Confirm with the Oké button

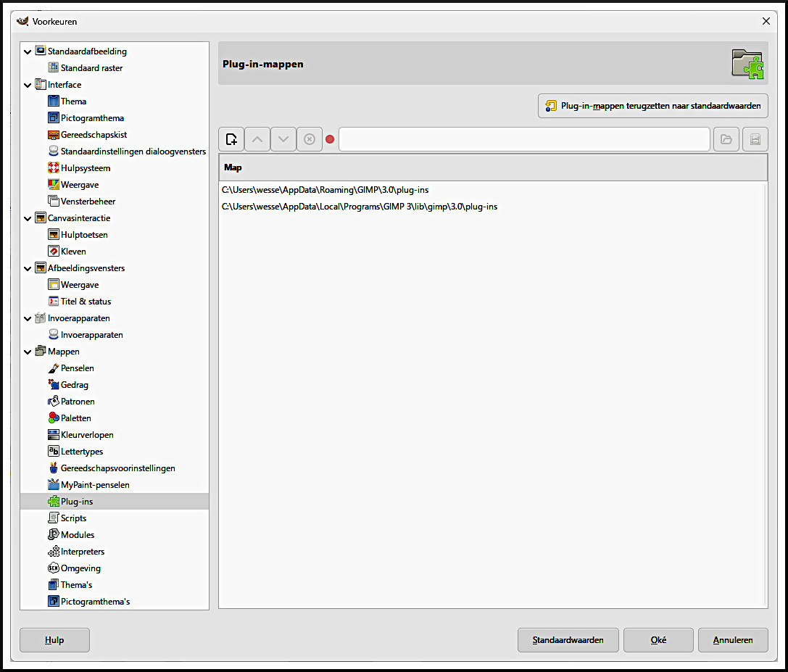(658, 640)
